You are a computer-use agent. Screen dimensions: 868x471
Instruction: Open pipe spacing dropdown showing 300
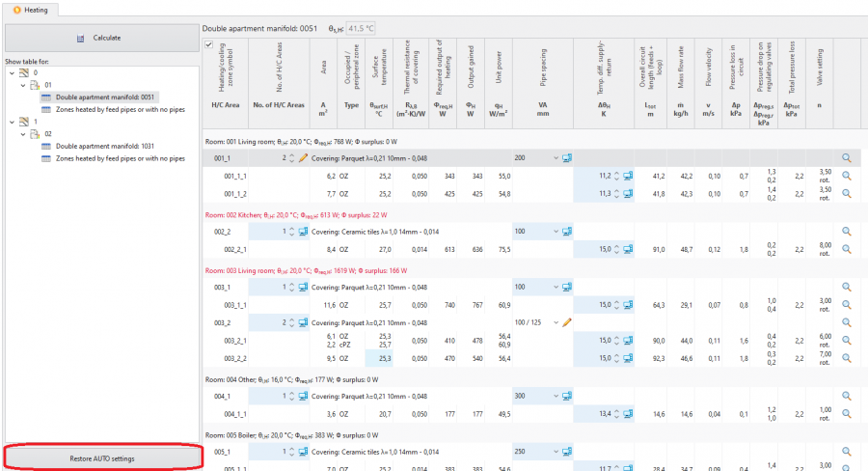pos(556,396)
